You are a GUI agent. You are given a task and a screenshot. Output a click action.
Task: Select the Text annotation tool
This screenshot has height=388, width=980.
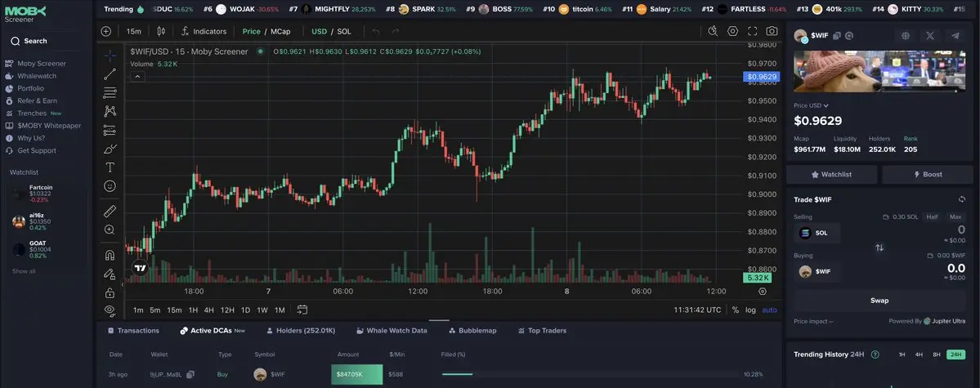(110, 167)
